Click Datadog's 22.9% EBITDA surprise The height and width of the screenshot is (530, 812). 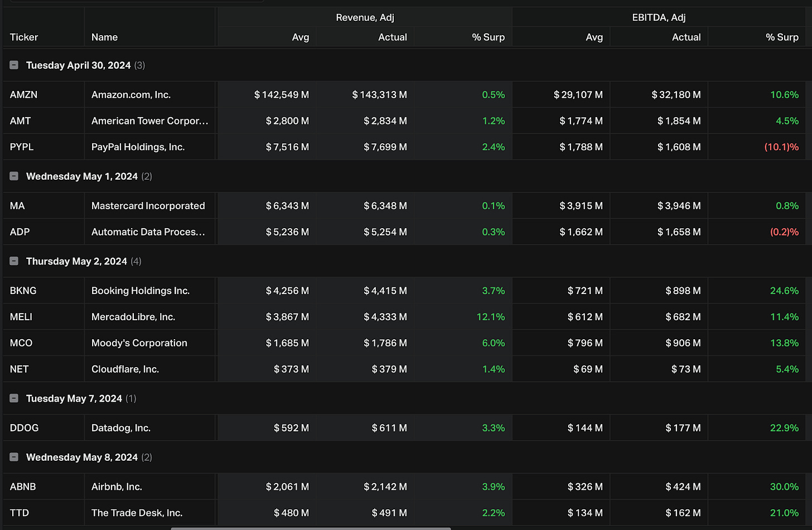pyautogui.click(x=784, y=428)
